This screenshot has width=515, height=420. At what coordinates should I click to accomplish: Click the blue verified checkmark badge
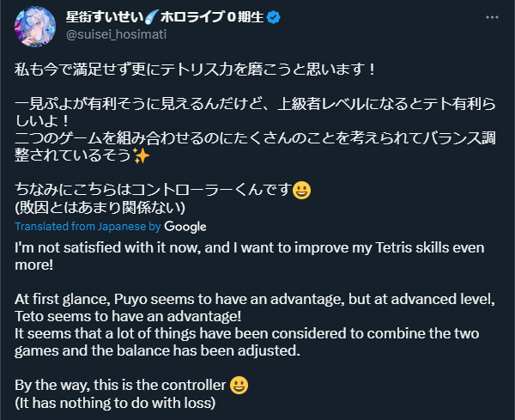click(273, 17)
